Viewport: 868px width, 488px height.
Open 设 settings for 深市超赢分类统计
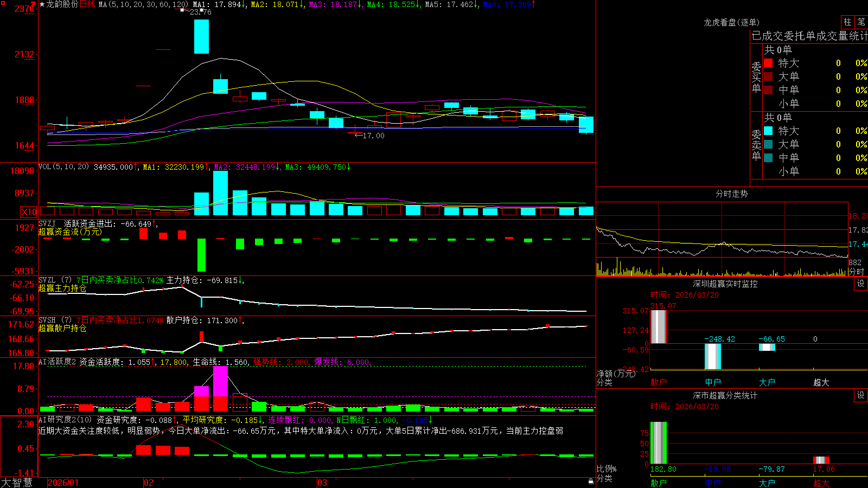click(861, 395)
